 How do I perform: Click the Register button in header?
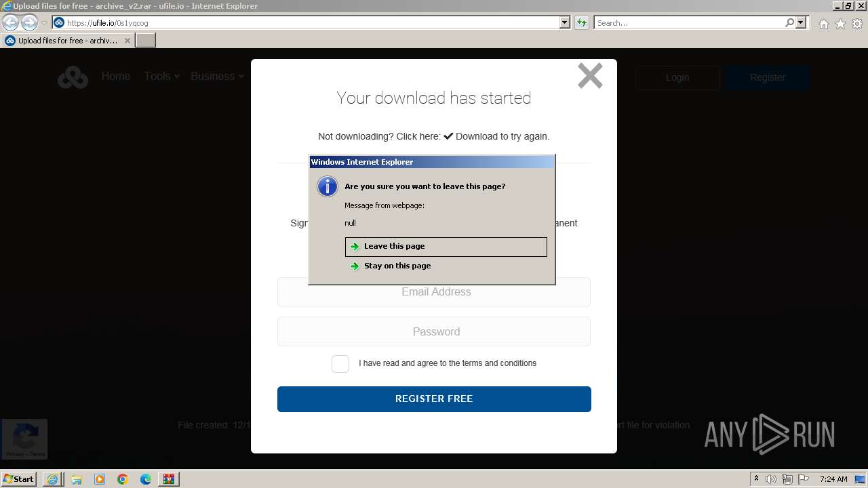[x=768, y=77]
